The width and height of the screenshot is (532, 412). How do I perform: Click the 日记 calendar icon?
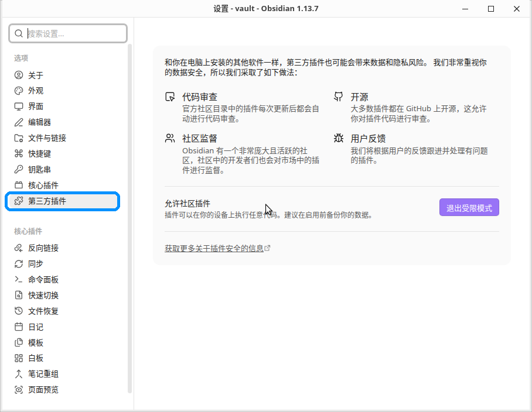tap(19, 327)
